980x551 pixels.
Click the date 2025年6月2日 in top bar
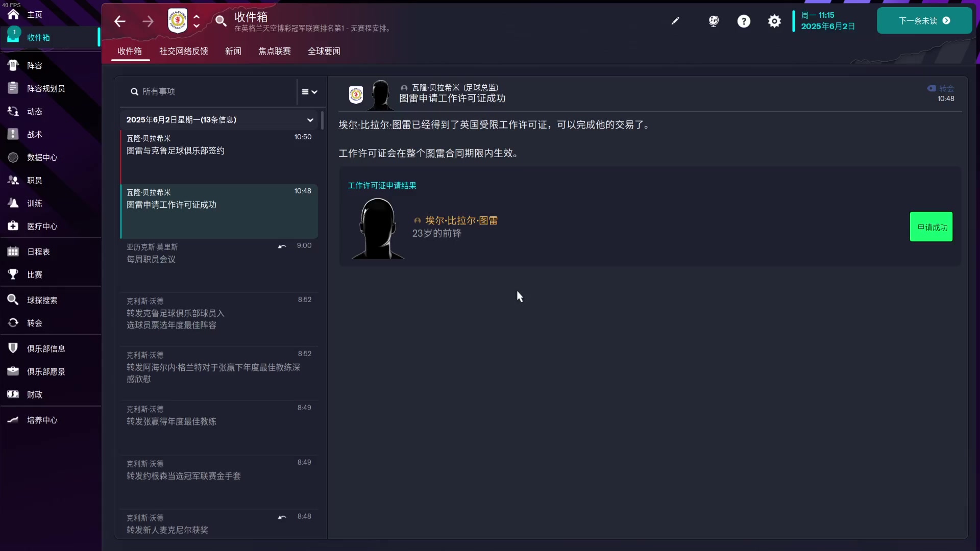point(828,26)
